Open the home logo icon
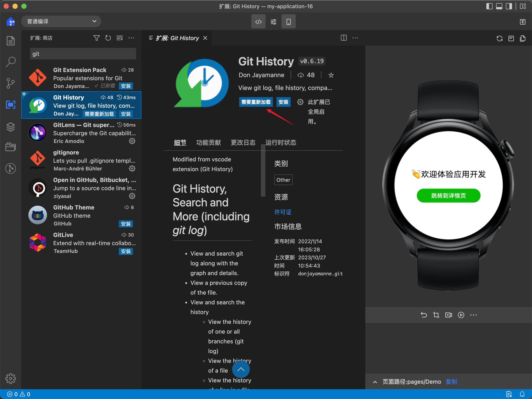Viewport: 532px width, 399px height. (x=11, y=22)
